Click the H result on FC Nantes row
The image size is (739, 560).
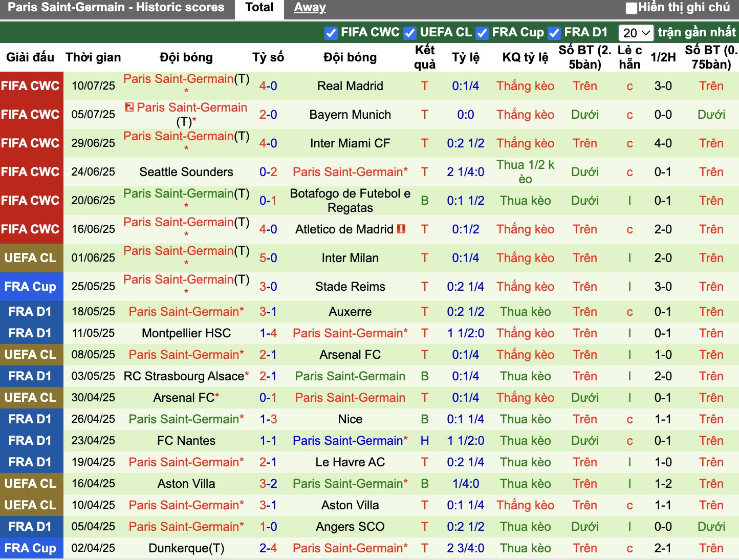point(425,440)
